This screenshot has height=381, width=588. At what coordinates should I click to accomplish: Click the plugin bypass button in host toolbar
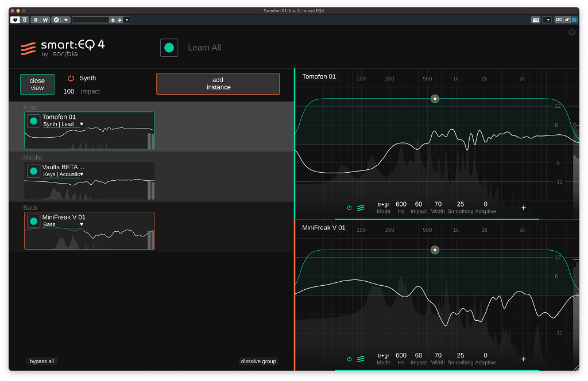pos(25,20)
